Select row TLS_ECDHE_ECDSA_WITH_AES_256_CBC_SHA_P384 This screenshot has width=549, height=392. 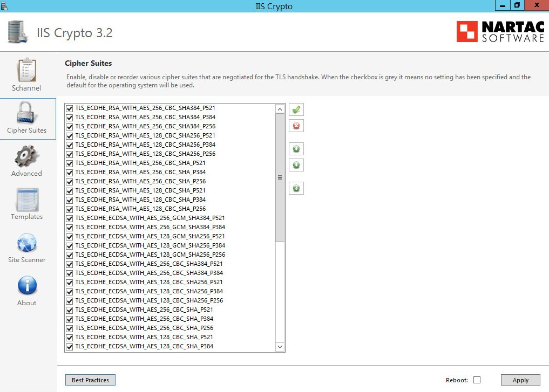point(170,319)
